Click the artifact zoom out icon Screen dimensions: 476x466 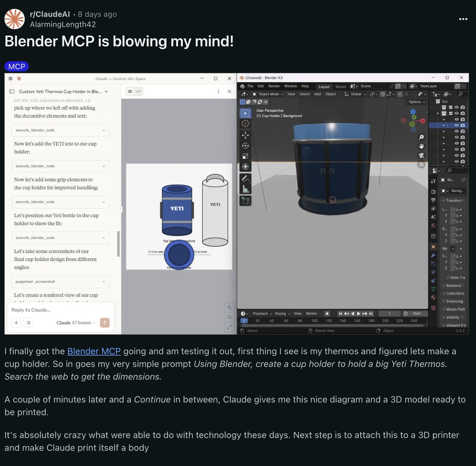point(229,317)
